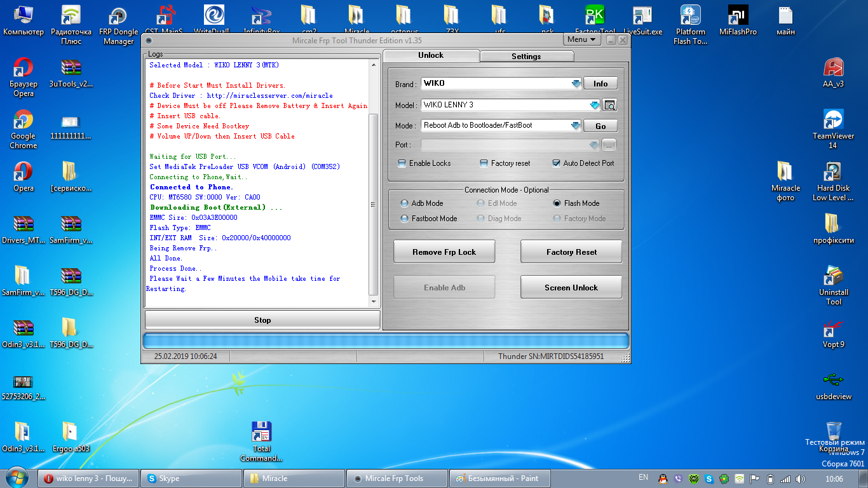Select the Flash Mode radio button
Viewport: 868px width, 488px height.
(x=557, y=203)
